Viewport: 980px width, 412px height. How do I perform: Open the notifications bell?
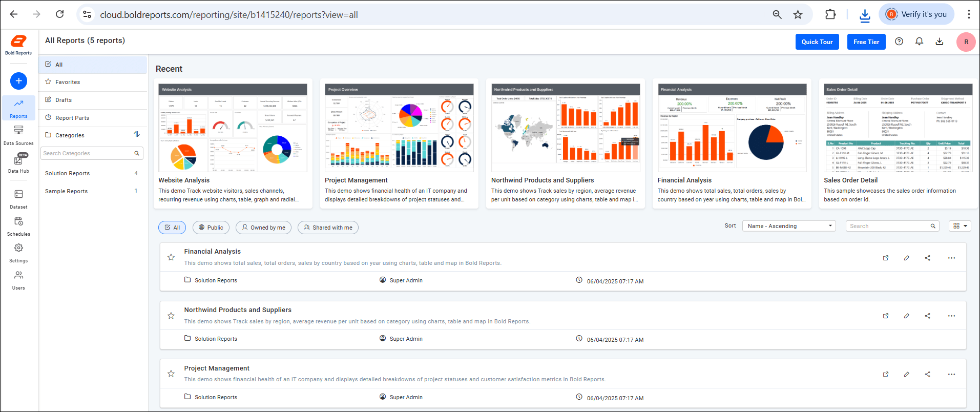(919, 42)
